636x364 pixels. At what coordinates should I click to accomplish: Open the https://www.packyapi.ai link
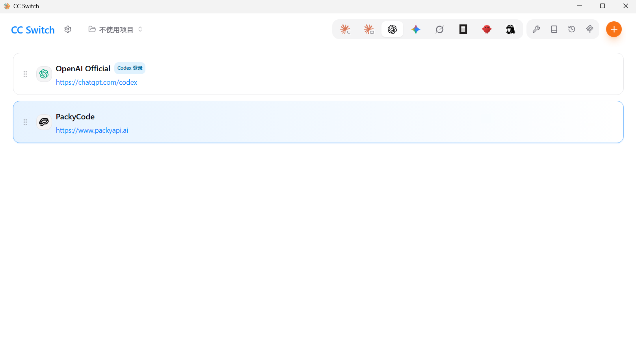point(92,130)
